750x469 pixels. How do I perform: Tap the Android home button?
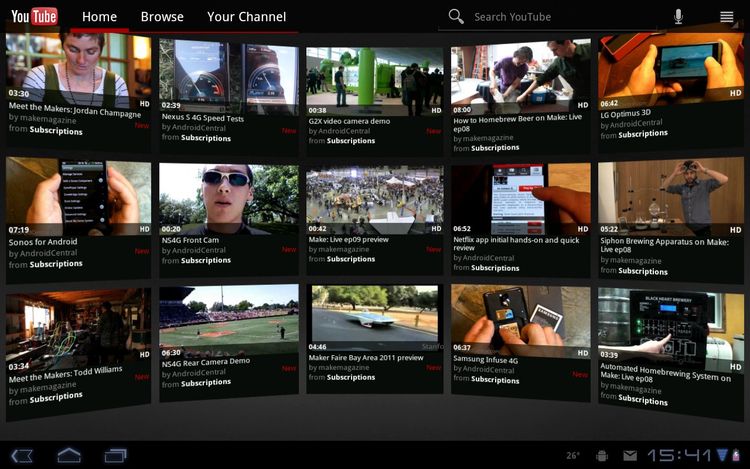[69, 455]
